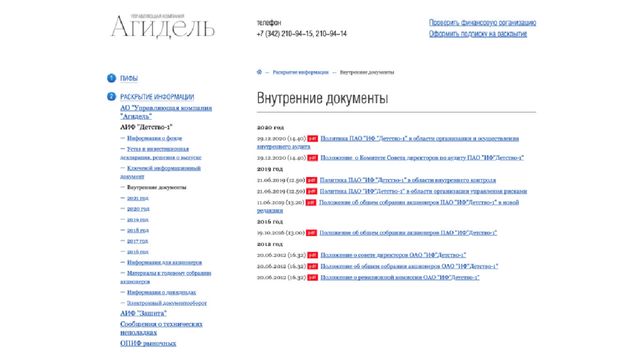
Task: Click the "2016 год" section heading
Action: tap(270, 222)
